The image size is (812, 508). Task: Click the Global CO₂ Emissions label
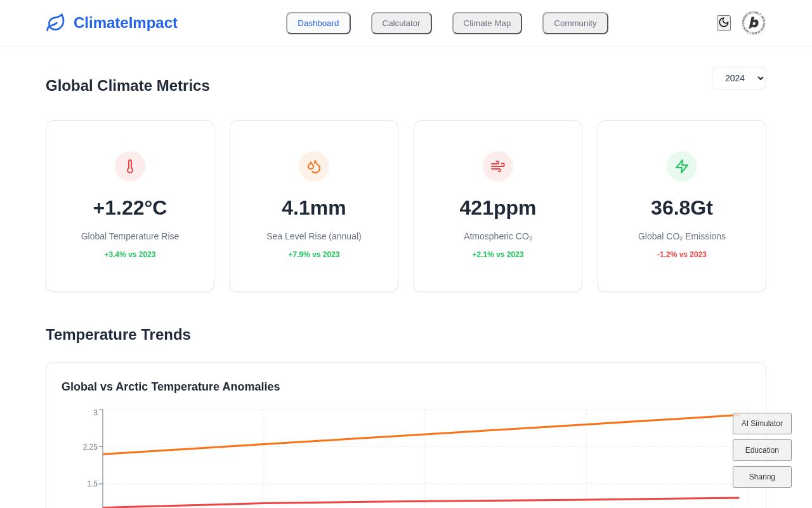pyautogui.click(x=682, y=236)
